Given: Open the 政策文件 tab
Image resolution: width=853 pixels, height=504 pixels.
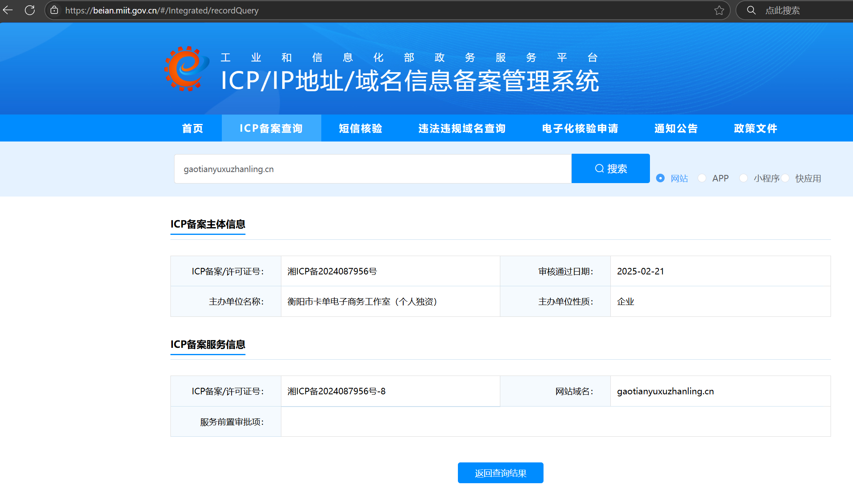Looking at the screenshot, I should (755, 128).
